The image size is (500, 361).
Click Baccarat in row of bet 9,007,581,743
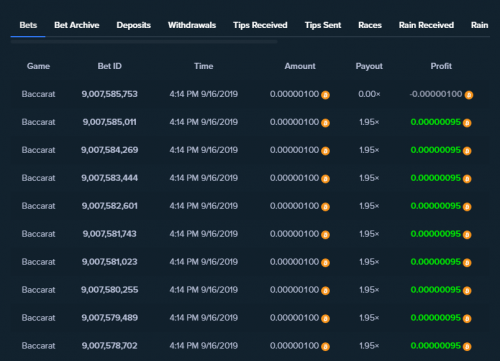coord(38,234)
